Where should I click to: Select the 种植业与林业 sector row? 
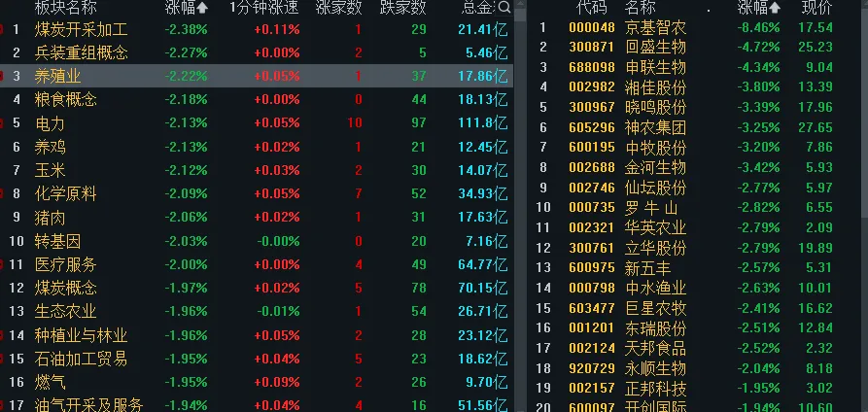257,334
